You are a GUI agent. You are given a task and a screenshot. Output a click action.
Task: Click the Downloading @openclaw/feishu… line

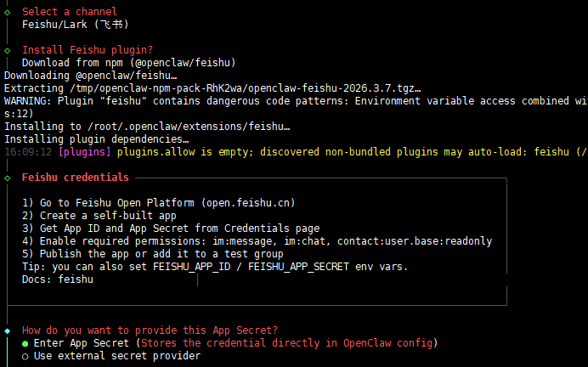coord(90,76)
